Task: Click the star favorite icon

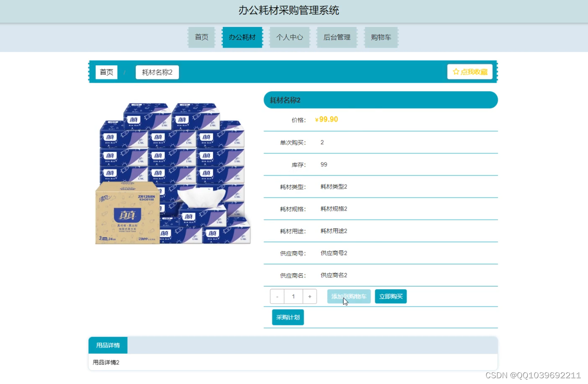Action: tap(456, 71)
